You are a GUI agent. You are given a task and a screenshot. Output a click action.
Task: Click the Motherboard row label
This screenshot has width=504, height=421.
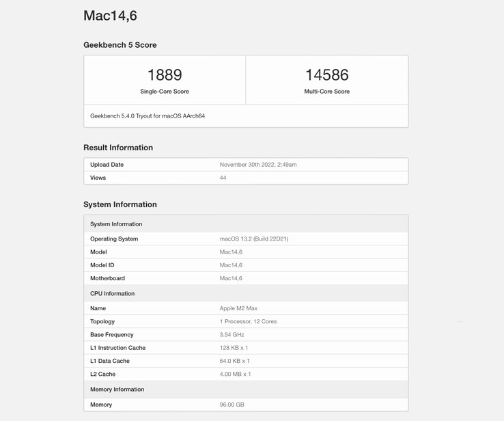pos(108,278)
